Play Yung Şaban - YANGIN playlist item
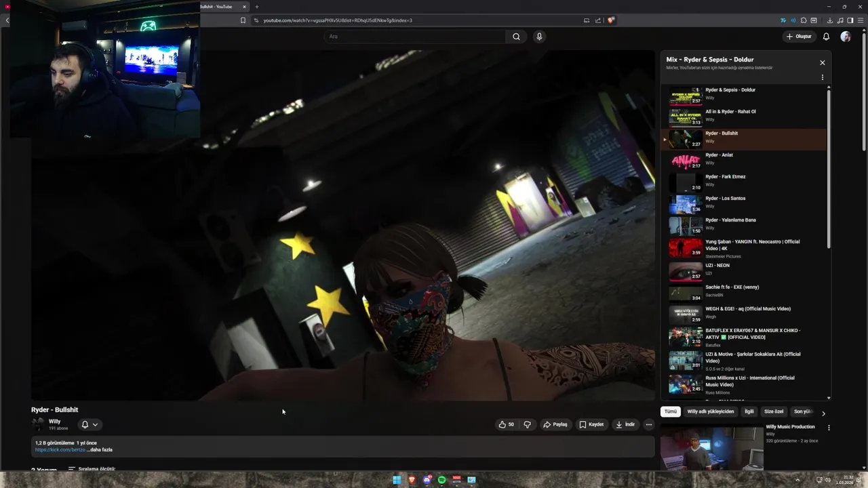Viewport: 868px width, 488px height. 744,248
